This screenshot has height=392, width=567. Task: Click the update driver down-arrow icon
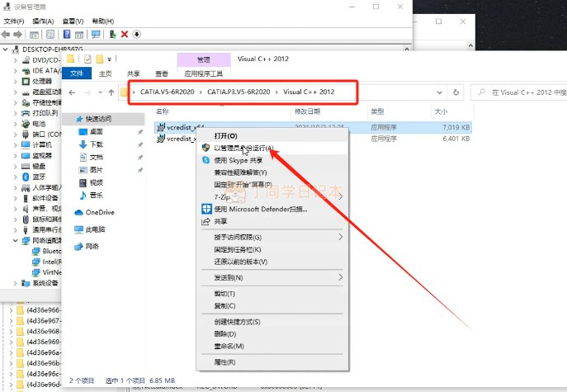[137, 34]
